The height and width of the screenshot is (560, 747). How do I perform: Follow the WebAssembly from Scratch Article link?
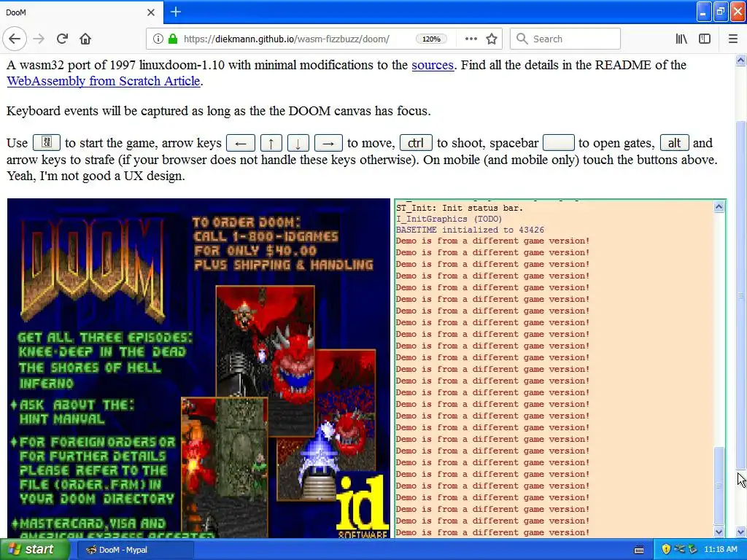pos(104,81)
